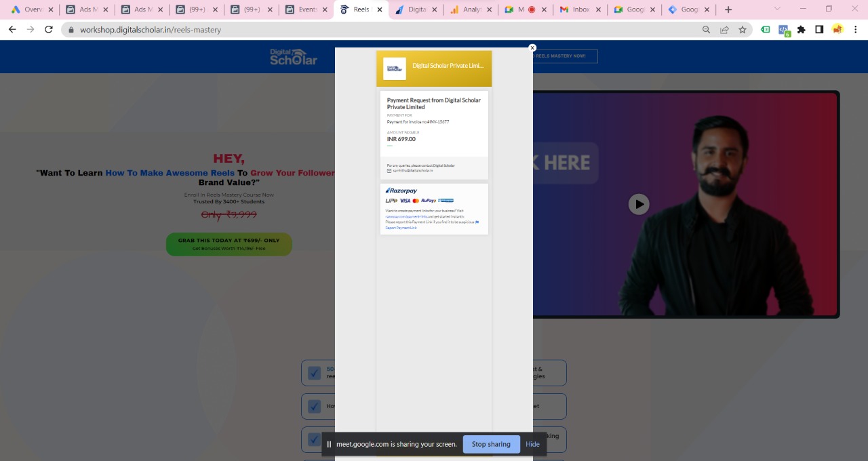Click the INR 699.00 amount text
Viewport: 868px width, 461px height.
click(401, 139)
